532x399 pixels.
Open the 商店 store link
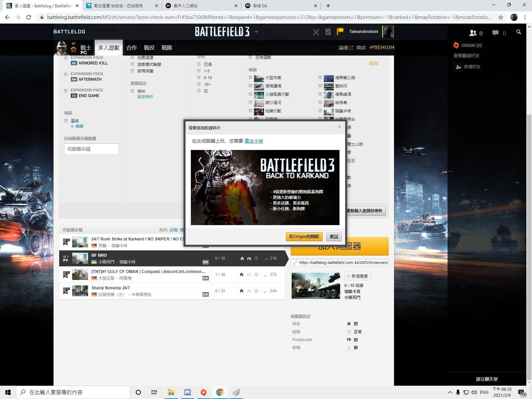click(361, 48)
